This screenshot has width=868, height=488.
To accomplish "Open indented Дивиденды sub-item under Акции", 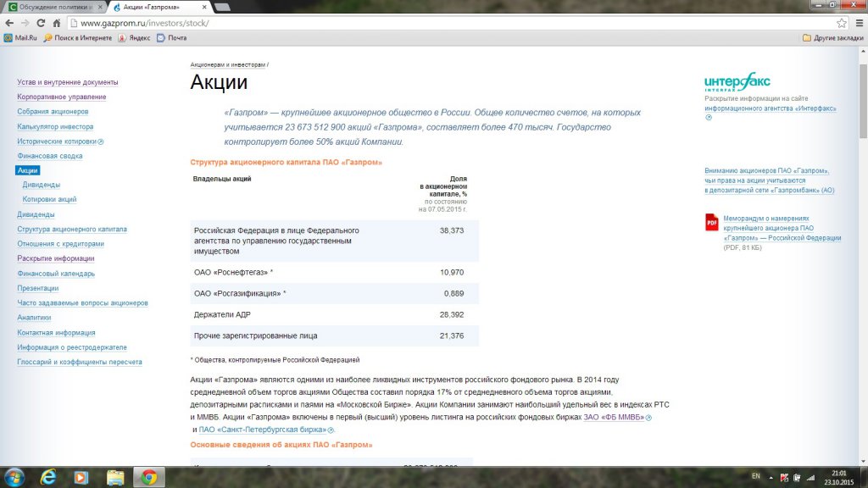I will (41, 185).
